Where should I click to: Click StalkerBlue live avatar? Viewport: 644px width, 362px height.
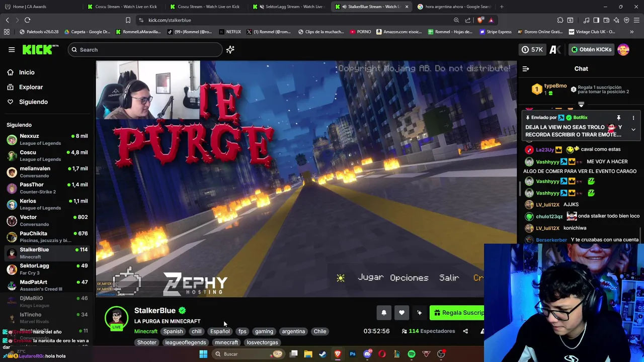click(116, 318)
